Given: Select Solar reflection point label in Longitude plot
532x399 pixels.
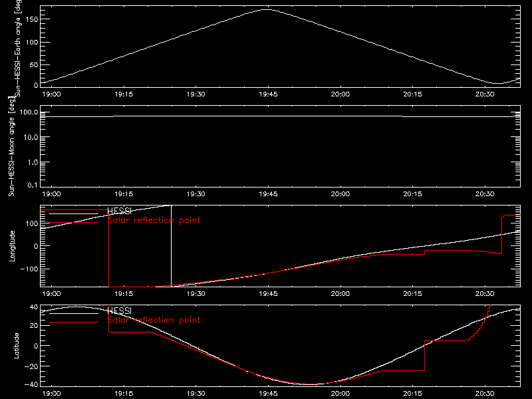Looking at the screenshot, I should (x=154, y=220).
